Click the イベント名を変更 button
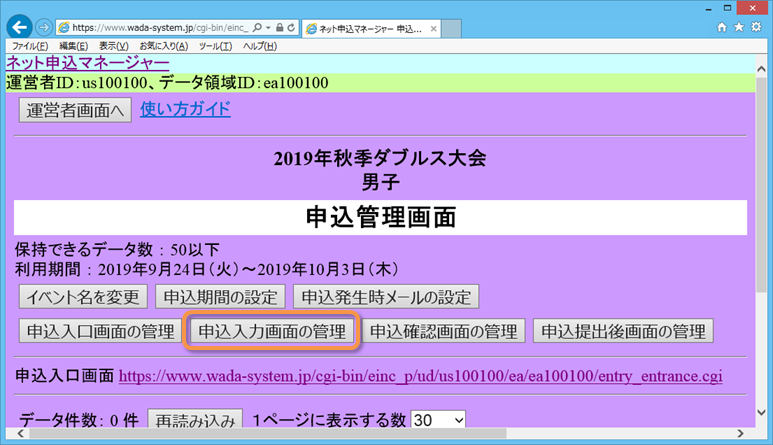This screenshot has width=773, height=445. [83, 297]
